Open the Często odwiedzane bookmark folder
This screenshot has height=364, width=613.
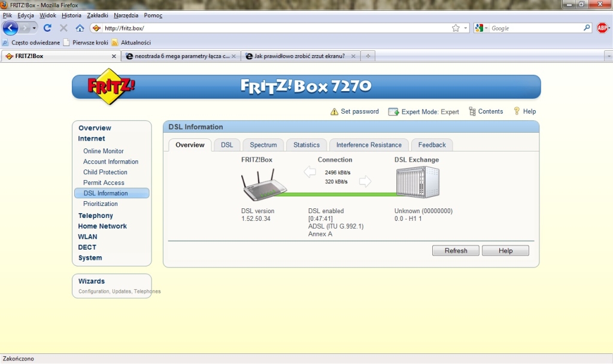(x=31, y=43)
